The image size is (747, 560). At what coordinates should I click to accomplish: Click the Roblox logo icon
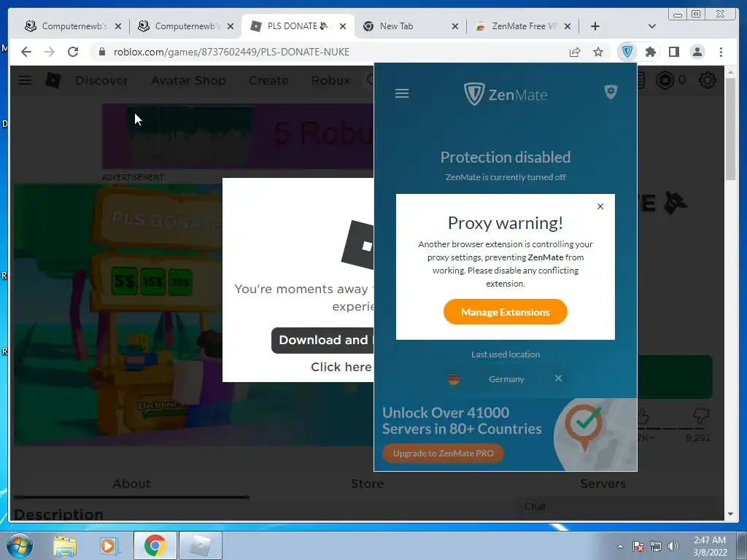(x=53, y=80)
